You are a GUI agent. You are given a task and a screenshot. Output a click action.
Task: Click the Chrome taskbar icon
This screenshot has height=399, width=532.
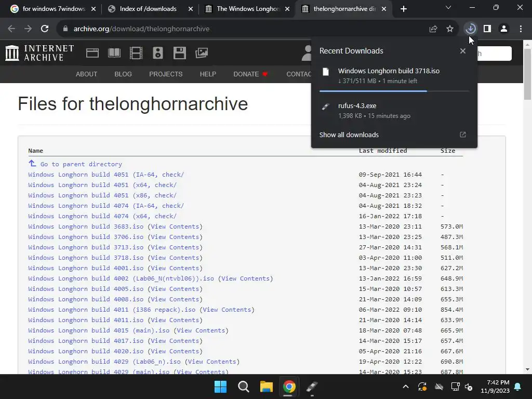[x=289, y=387]
